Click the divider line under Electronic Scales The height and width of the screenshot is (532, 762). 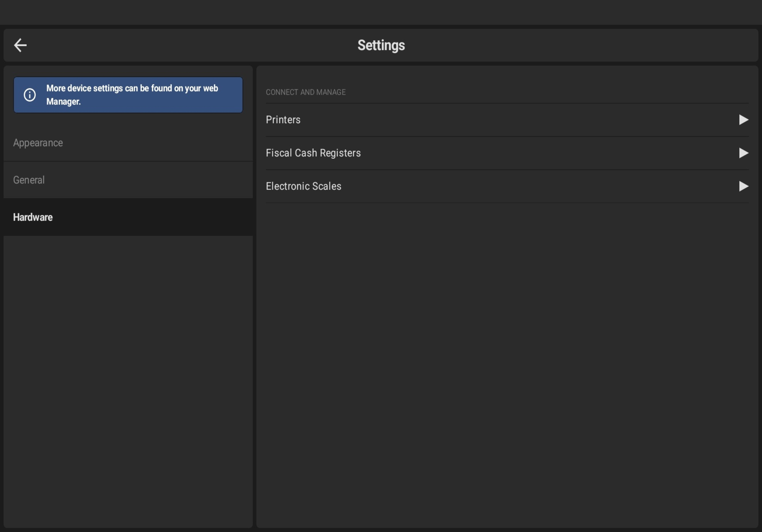(x=507, y=203)
